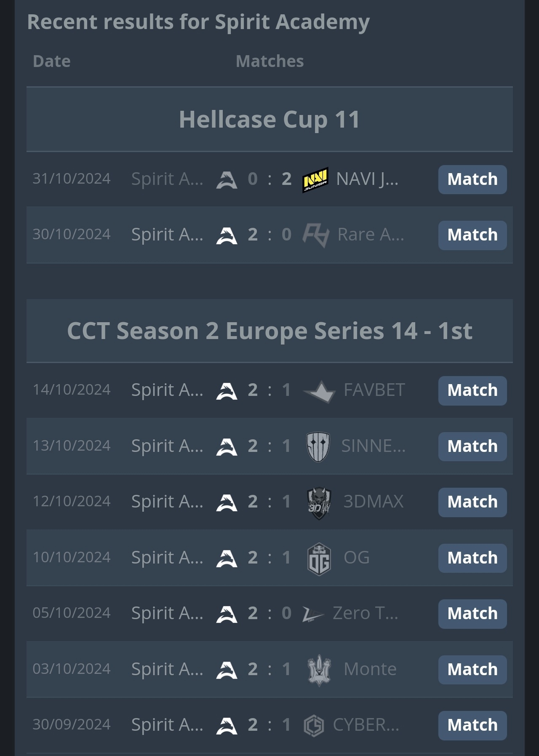Screen dimensions: 539x756
Task: Open Hellcase Cup 11 event header
Action: pos(269,120)
